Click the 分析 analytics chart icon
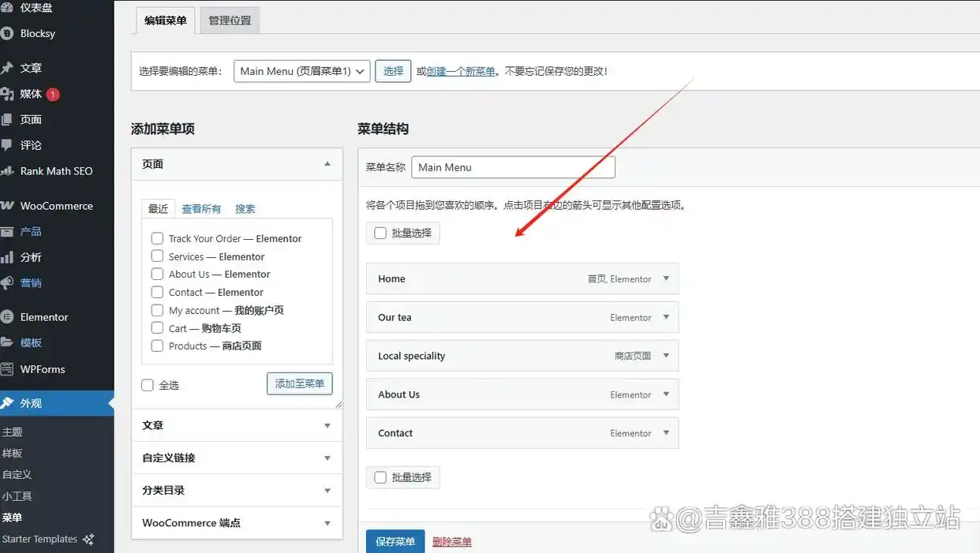 click(7, 257)
